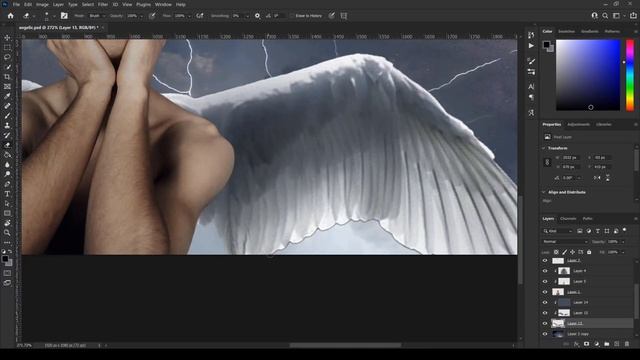Open the Opacity dropdown in options bar
Screen dimensions: 640x360
click(141, 16)
